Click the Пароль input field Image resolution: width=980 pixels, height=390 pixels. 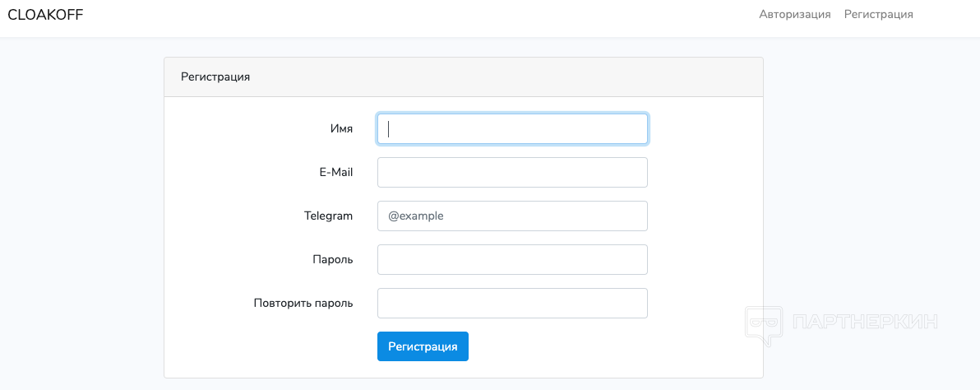click(x=512, y=260)
